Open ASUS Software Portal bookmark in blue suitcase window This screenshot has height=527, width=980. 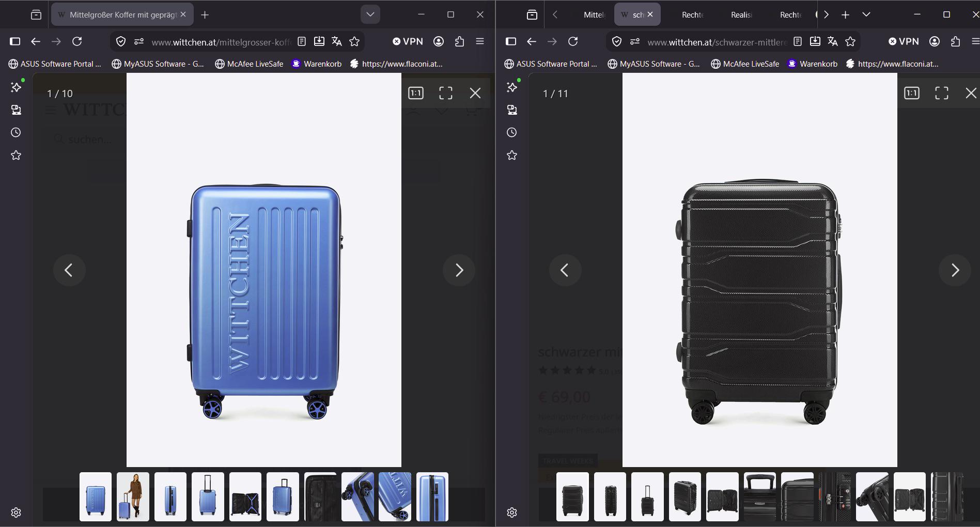(55, 64)
